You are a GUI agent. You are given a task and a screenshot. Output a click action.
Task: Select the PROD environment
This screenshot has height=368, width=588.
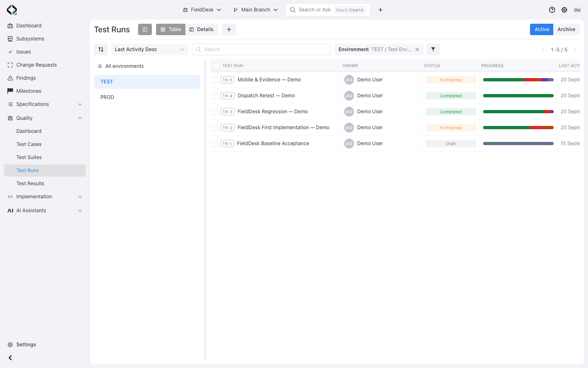coord(147,97)
